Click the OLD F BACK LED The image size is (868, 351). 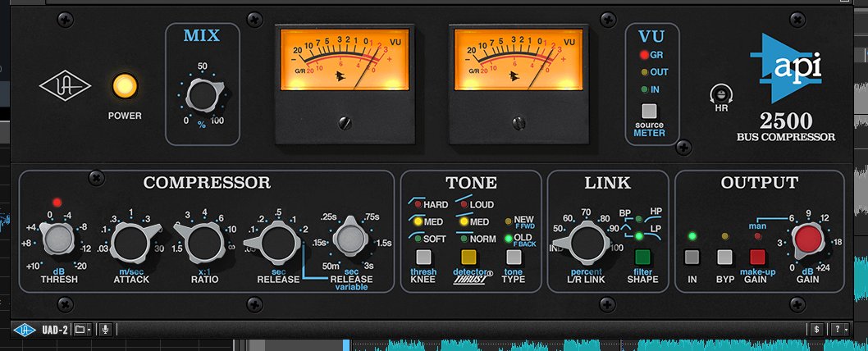coord(509,239)
